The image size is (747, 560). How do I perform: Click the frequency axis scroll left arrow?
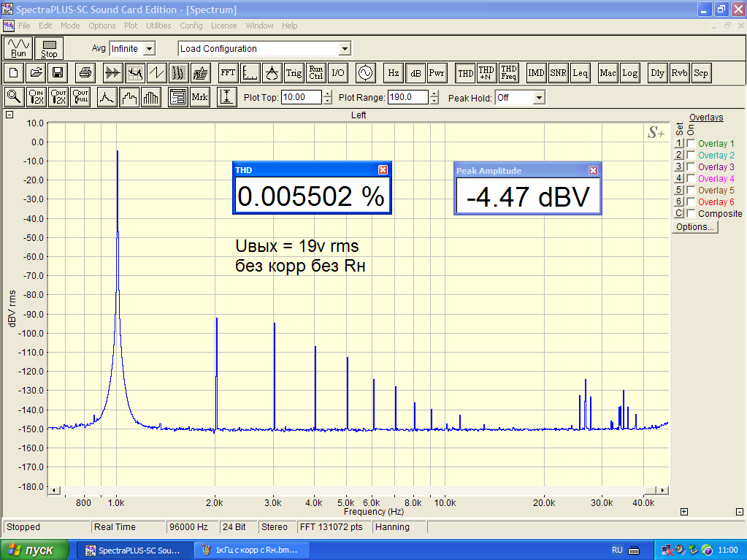pyautogui.click(x=54, y=490)
